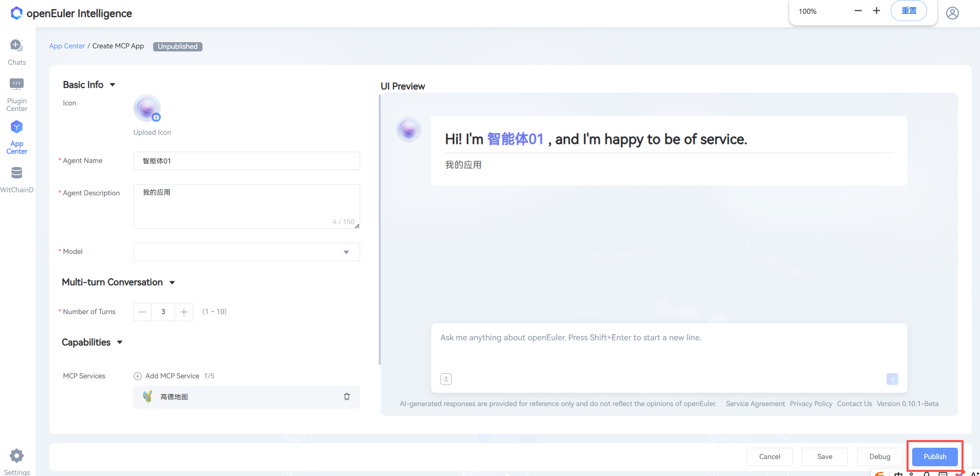Click the send message icon in preview
The height and width of the screenshot is (476, 980).
892,379
